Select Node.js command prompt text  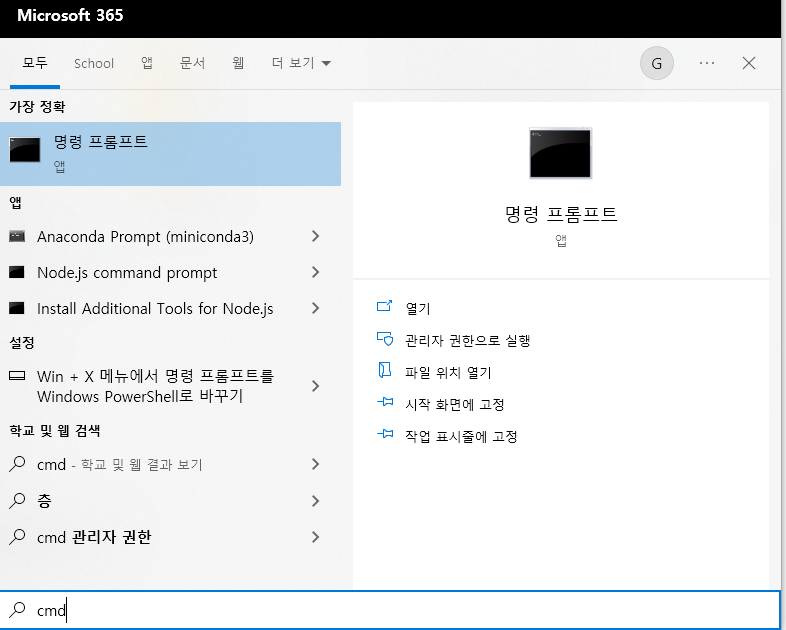(127, 273)
